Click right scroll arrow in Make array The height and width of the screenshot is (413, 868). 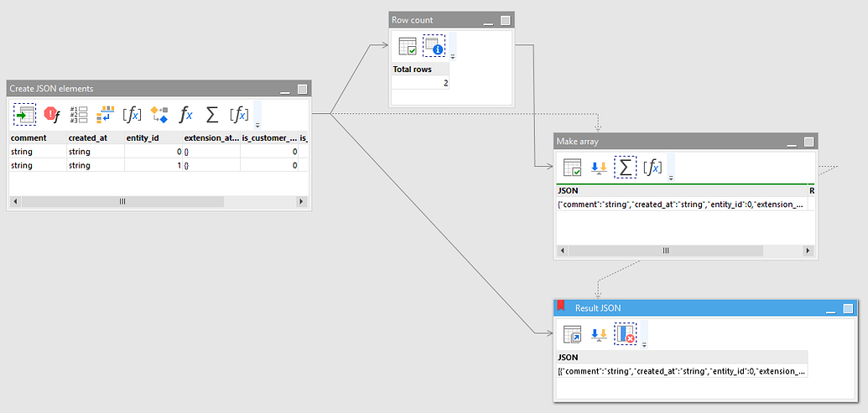click(x=808, y=250)
